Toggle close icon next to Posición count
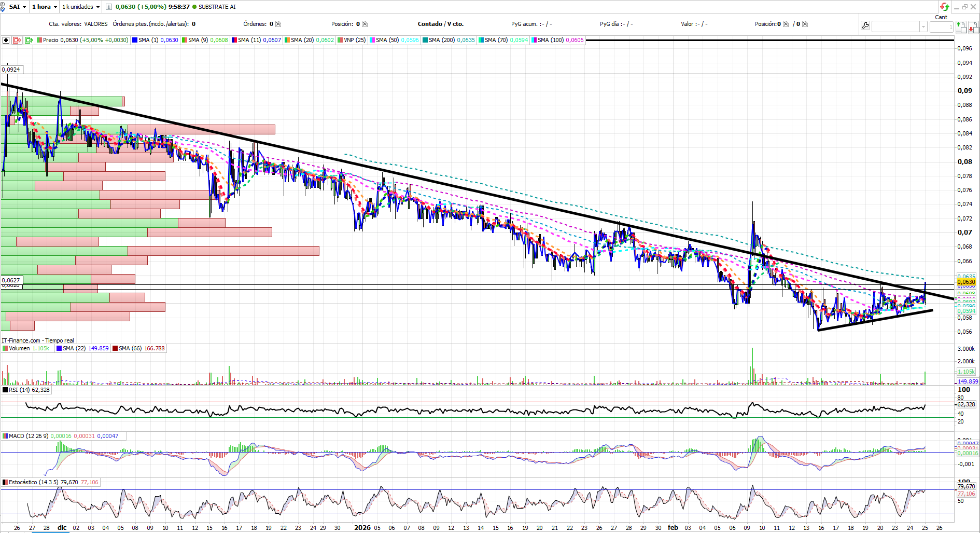 click(x=365, y=24)
